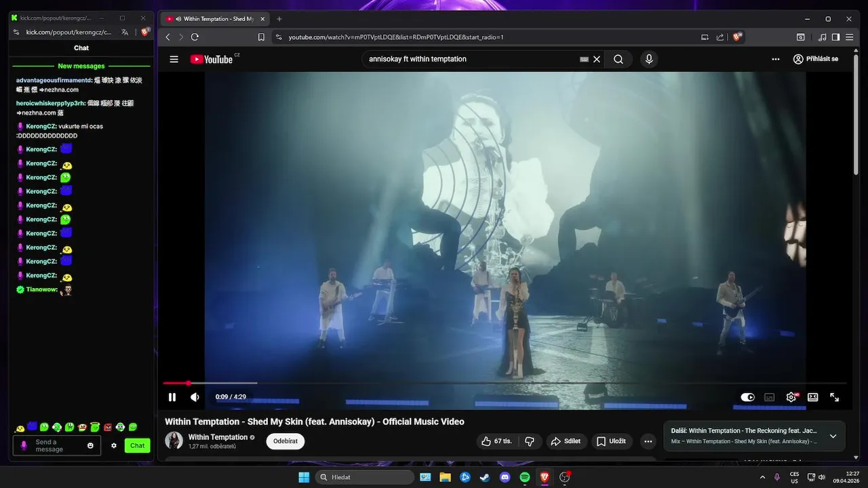Open the Brave main hamburger menu
Viewport: 868px width, 488px height.
pyautogui.click(x=849, y=37)
